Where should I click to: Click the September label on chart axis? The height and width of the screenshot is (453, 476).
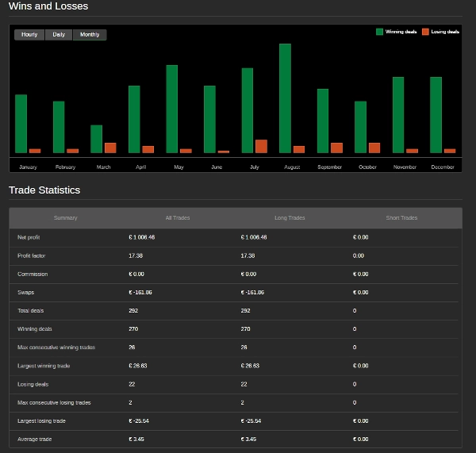329,167
